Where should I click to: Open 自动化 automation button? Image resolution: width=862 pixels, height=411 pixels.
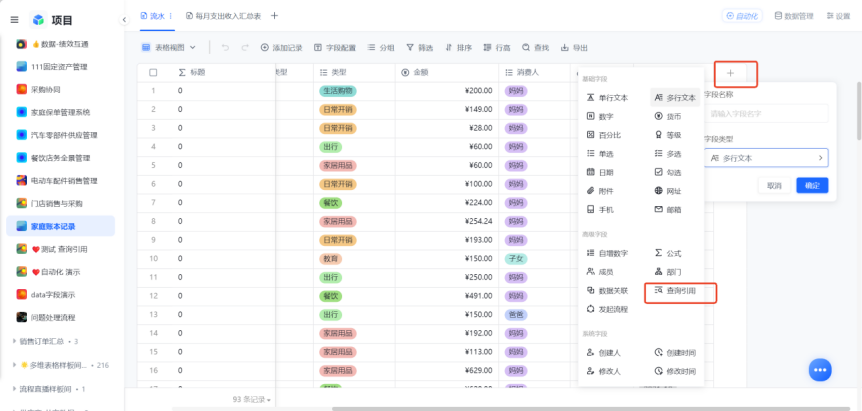tap(742, 16)
